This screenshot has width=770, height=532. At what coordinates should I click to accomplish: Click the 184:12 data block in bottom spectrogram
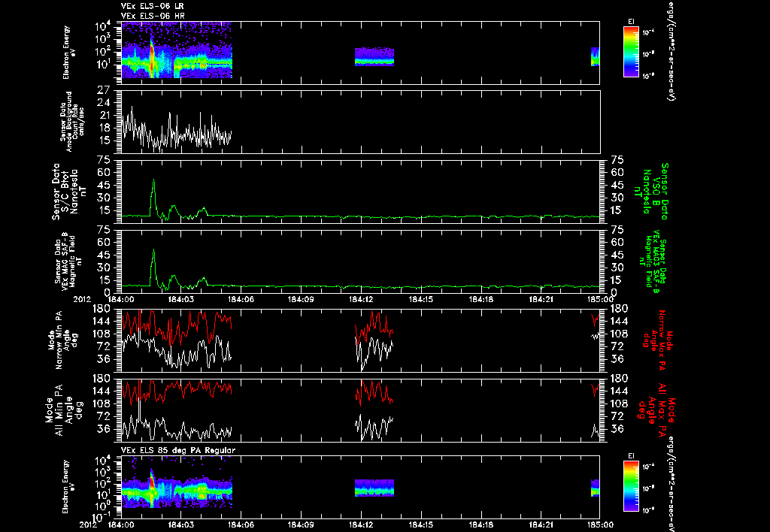(x=374, y=488)
